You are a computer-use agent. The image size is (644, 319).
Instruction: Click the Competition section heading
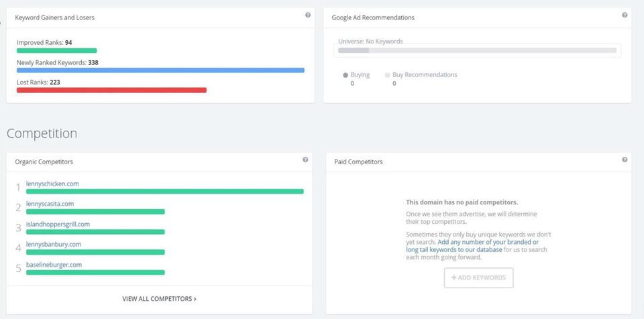coord(42,134)
